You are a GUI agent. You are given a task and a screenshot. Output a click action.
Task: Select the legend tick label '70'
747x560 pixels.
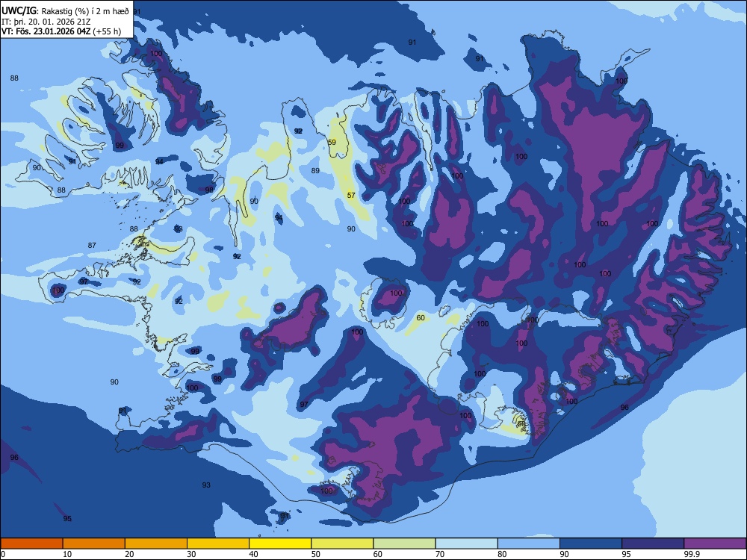click(440, 554)
